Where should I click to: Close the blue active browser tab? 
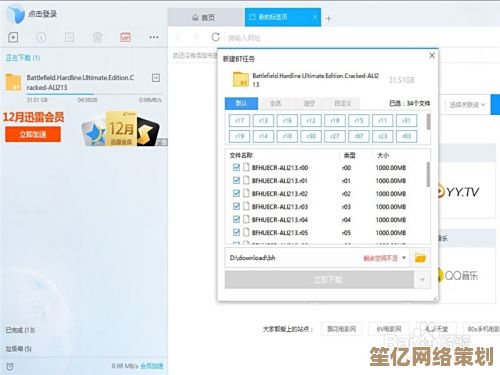click(315, 17)
